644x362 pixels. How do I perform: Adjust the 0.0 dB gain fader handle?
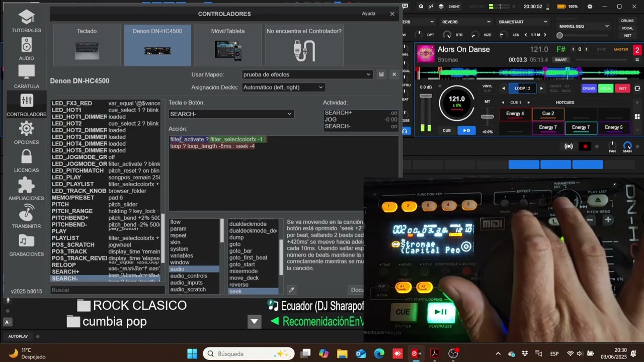coord(426,96)
